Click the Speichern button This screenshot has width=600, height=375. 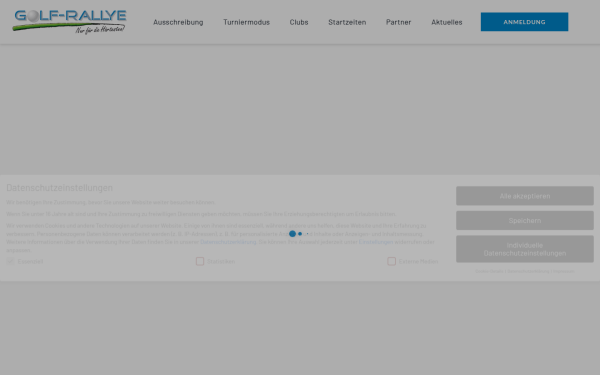(525, 220)
